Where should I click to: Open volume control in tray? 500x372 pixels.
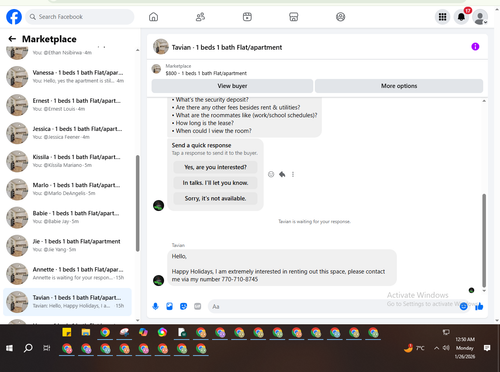tap(446, 348)
